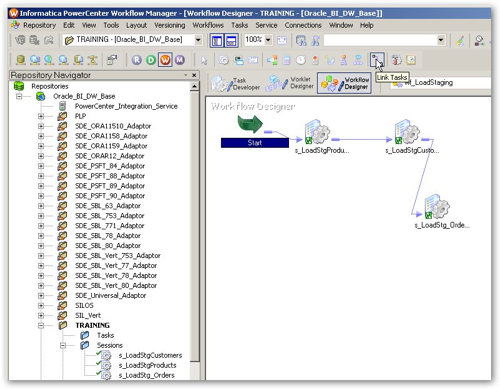
Task: Open the Repository Navigator panel options arrow
Action: coord(186,75)
